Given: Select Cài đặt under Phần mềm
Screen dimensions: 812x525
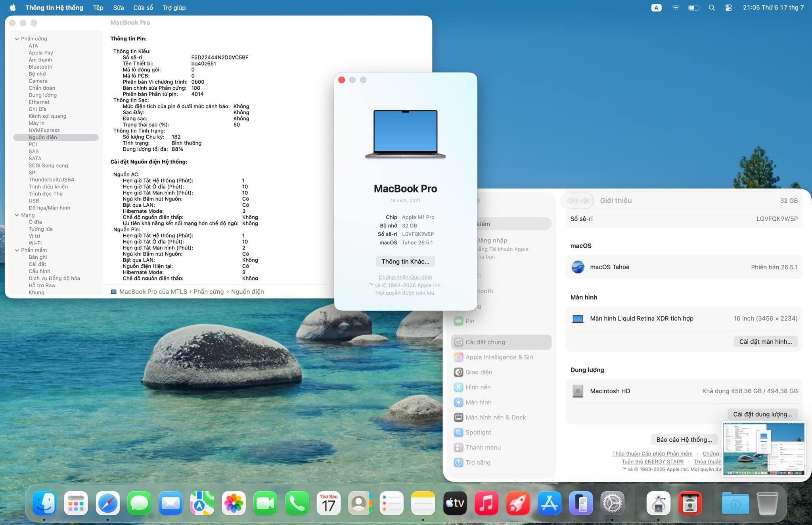Looking at the screenshot, I should click(37, 264).
